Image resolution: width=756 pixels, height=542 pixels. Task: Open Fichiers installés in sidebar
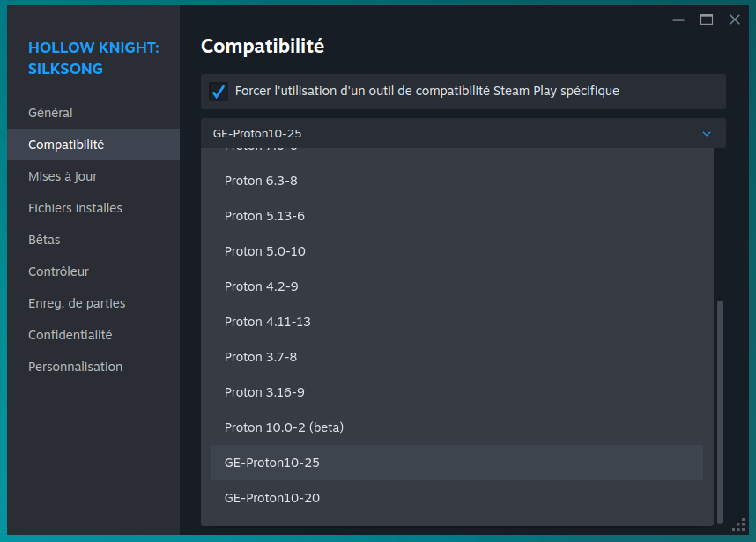pyautogui.click(x=75, y=208)
